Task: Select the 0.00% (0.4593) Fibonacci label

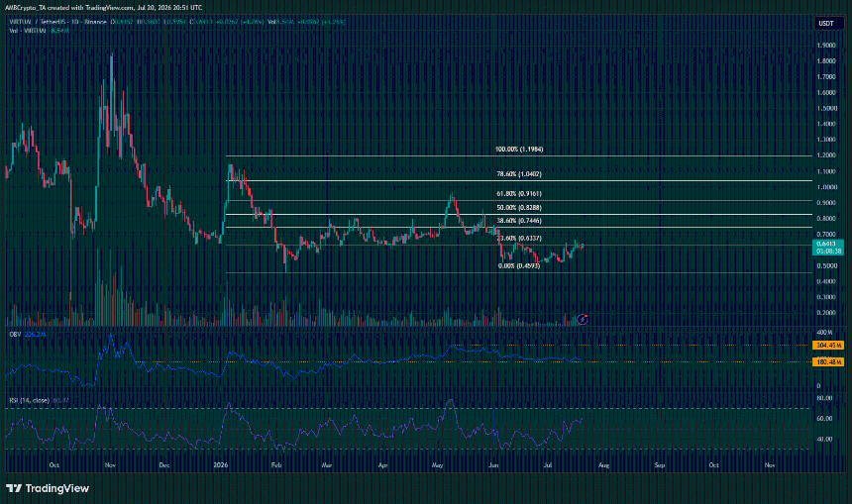Action: pyautogui.click(x=519, y=266)
